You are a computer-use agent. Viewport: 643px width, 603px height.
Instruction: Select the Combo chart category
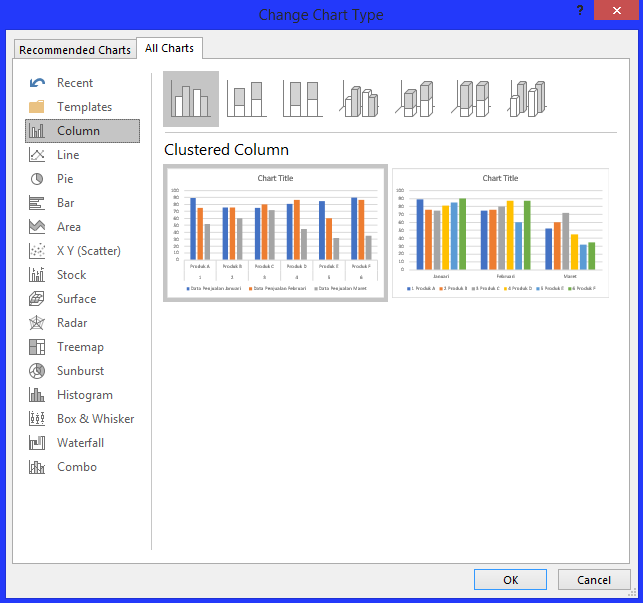click(82, 467)
